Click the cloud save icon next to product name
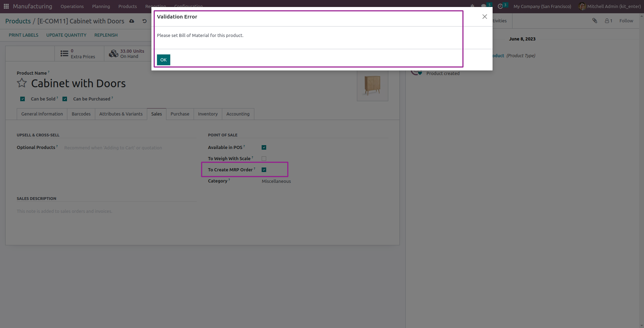Image resolution: width=644 pixels, height=328 pixels. pyautogui.click(x=132, y=21)
